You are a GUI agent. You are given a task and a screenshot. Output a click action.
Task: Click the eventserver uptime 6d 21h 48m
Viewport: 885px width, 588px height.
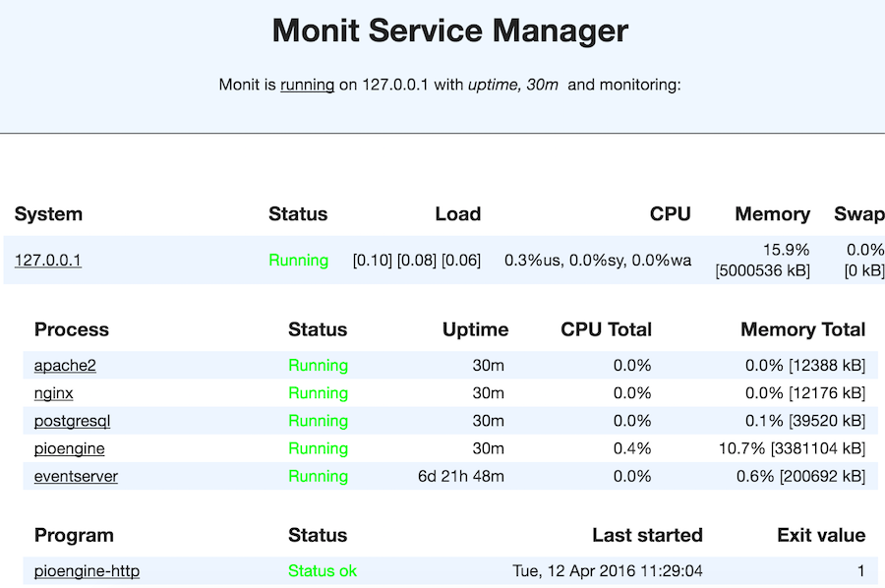[461, 476]
